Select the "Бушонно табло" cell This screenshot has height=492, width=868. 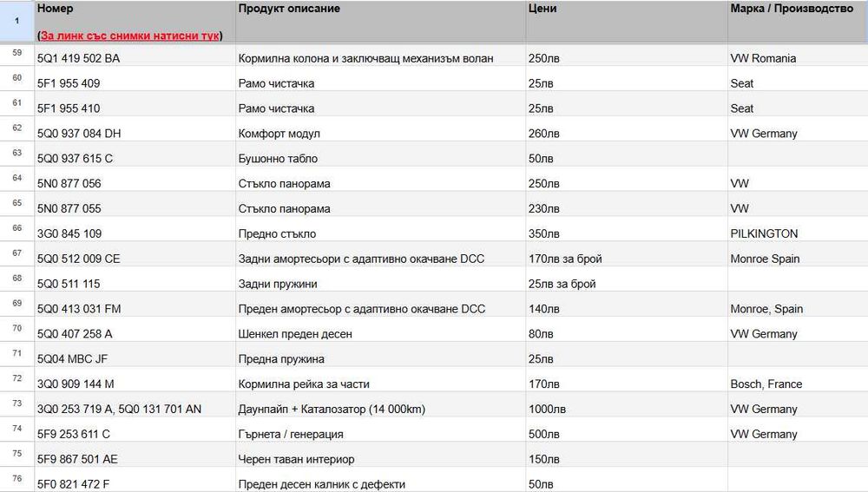[278, 159]
